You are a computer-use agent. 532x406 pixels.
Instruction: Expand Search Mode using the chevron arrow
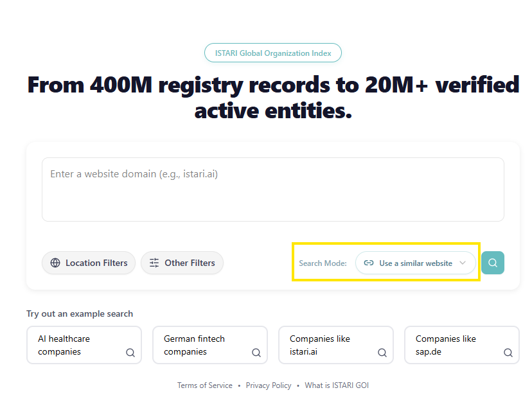coord(463,263)
